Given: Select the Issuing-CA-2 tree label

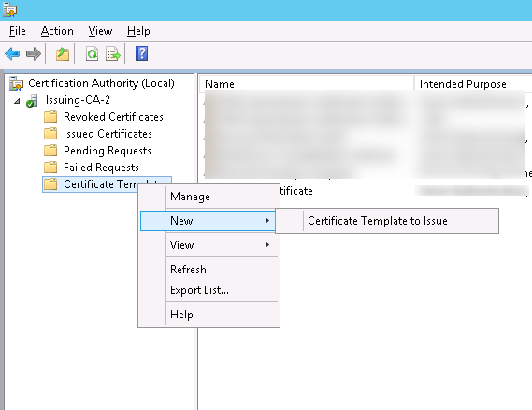Looking at the screenshot, I should click(78, 100).
